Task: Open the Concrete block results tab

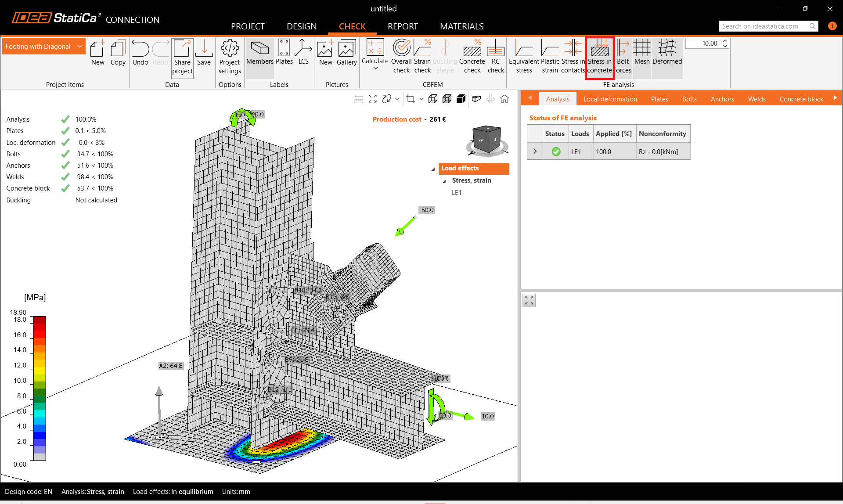Action: tap(801, 99)
